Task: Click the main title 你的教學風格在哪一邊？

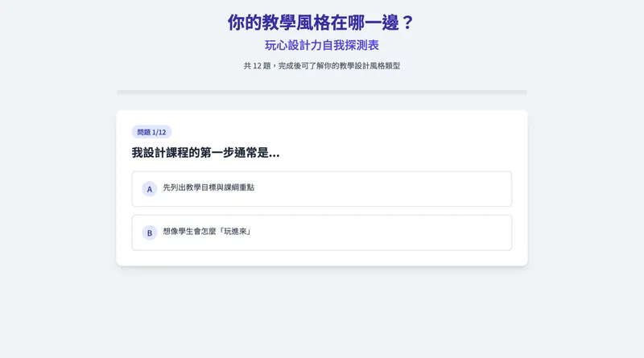Action: (x=321, y=23)
